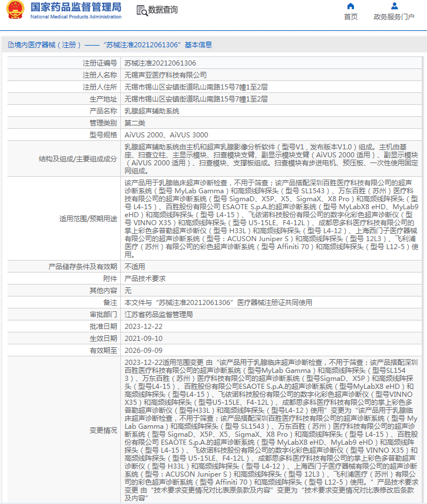Screen dimensions: 427x504
Task: Click the 结构及组成 description paragraph
Action: 271,159
